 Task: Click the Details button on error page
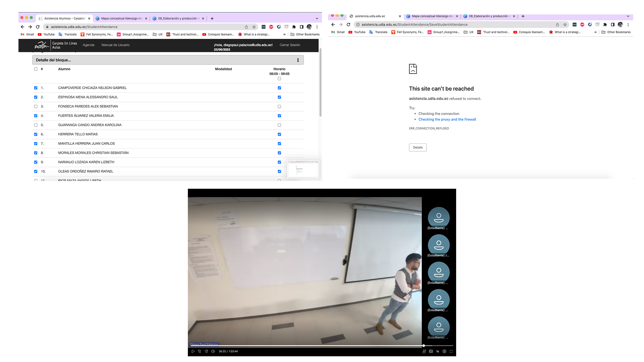[x=418, y=147]
